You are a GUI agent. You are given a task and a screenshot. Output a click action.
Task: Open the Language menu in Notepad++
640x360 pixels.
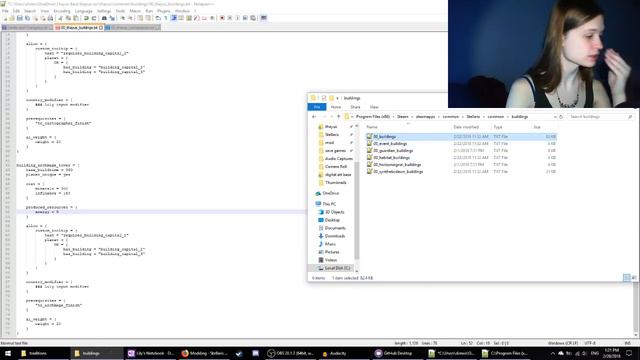click(x=84, y=11)
